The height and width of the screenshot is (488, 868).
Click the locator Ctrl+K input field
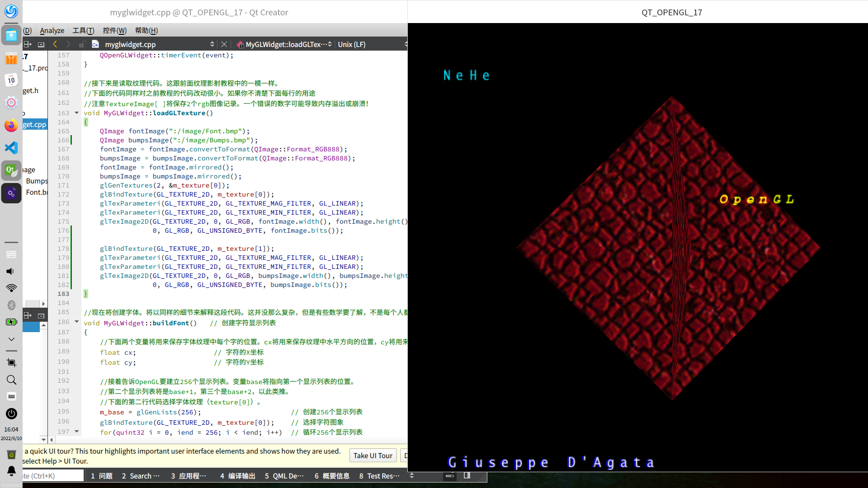click(52, 476)
